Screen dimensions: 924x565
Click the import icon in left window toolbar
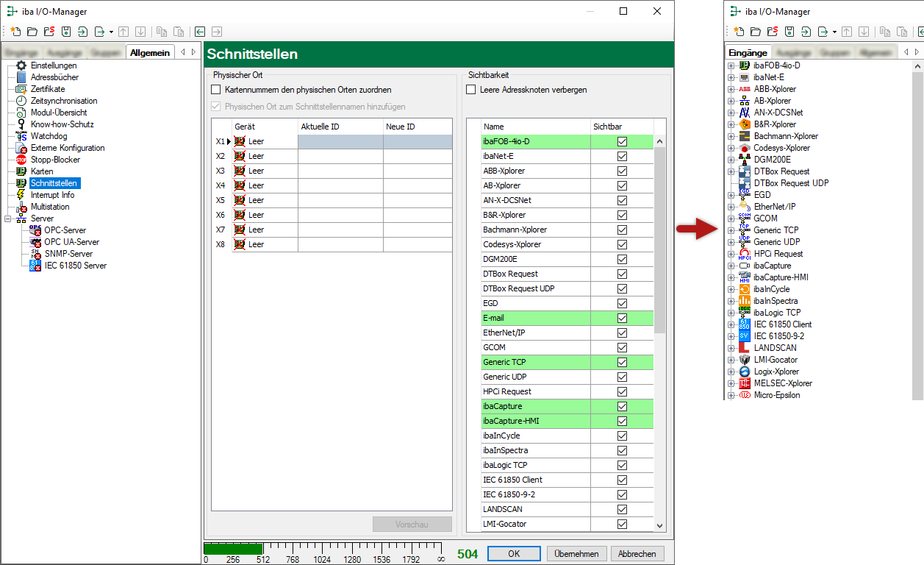(83, 32)
